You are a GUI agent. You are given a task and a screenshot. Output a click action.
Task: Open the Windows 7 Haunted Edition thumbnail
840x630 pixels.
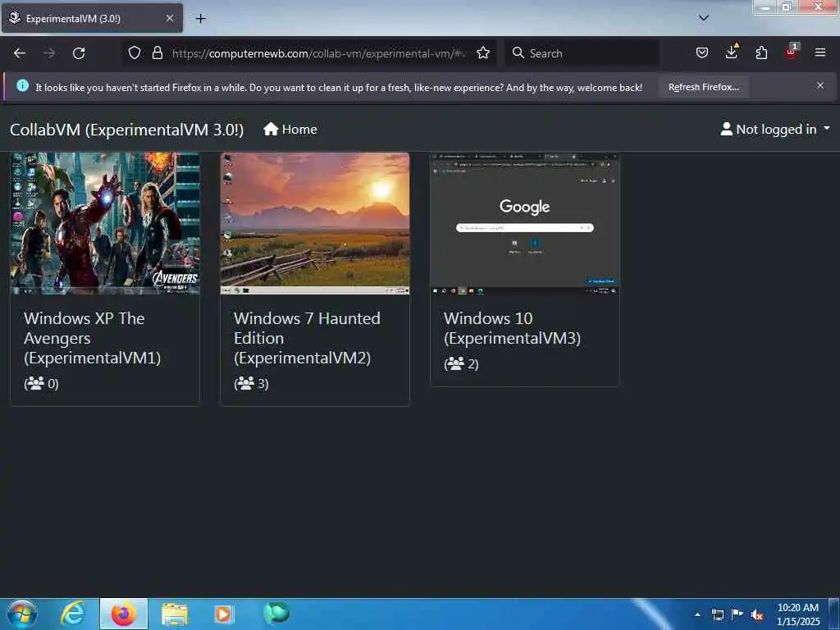(x=315, y=223)
